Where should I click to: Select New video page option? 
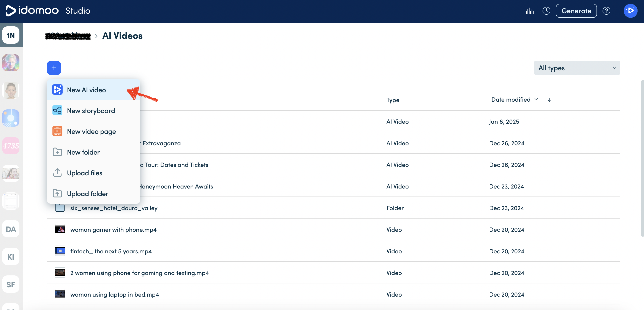click(x=91, y=131)
